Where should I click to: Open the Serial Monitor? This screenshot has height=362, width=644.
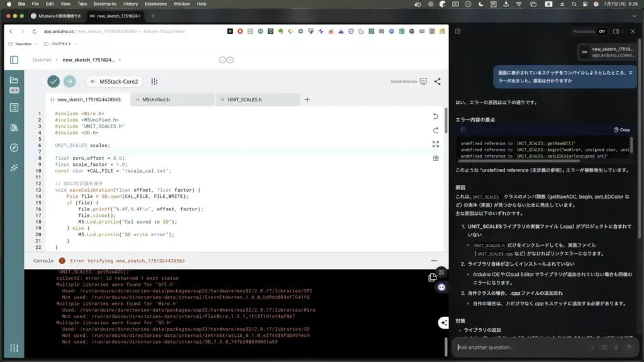(409, 81)
